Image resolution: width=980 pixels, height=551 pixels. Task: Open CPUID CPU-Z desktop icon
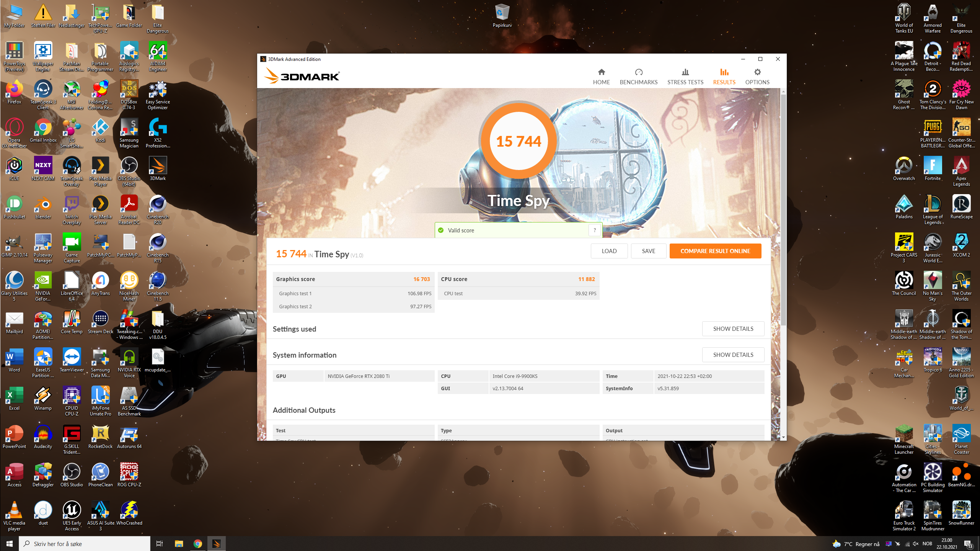click(72, 401)
